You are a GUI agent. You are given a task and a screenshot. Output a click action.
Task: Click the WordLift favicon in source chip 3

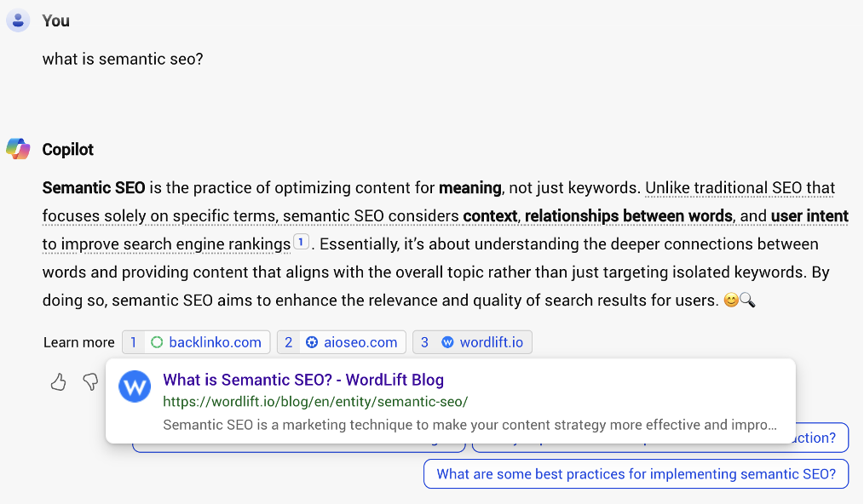[449, 341]
